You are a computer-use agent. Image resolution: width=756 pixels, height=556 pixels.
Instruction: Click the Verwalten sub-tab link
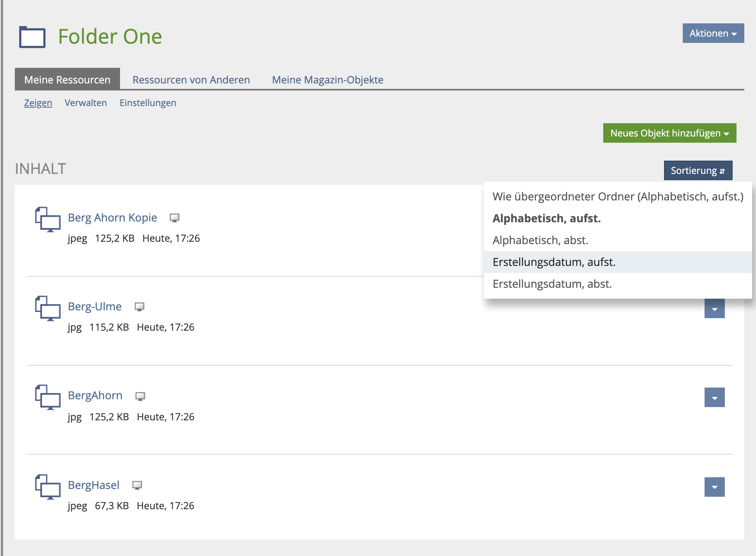[x=86, y=103]
